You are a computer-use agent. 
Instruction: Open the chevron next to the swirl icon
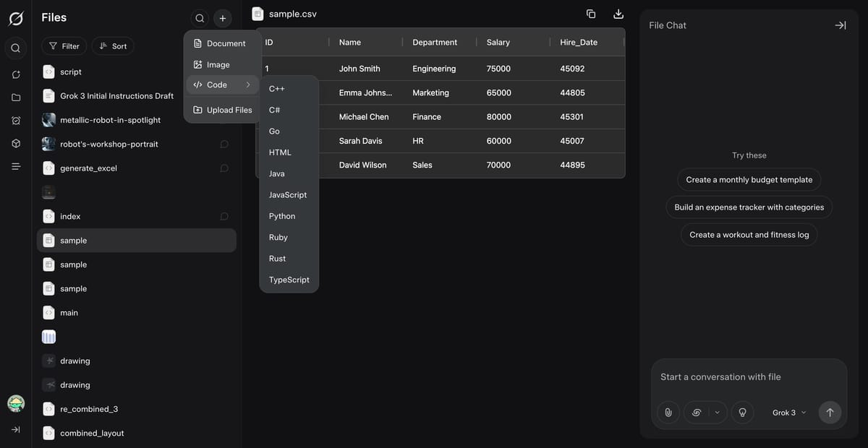pyautogui.click(x=715, y=412)
